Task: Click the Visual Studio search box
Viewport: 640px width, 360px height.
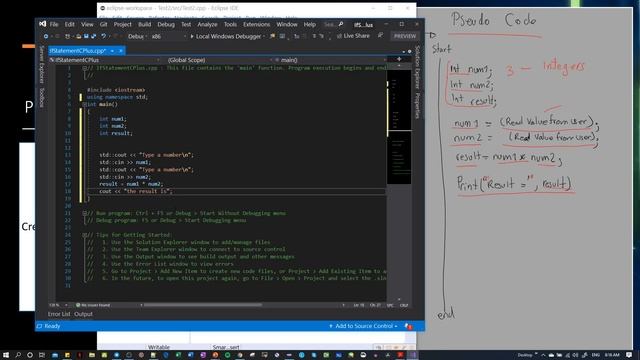Action: coord(333,24)
